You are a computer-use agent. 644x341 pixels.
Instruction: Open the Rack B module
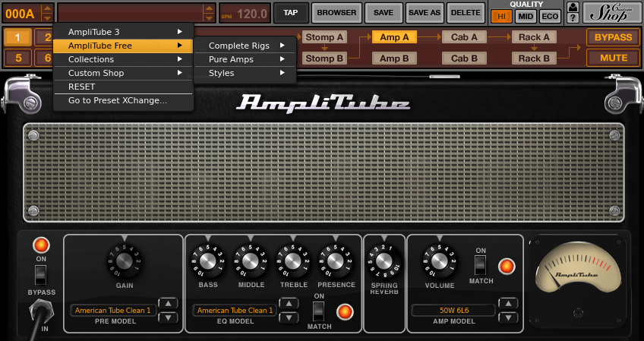click(x=534, y=58)
